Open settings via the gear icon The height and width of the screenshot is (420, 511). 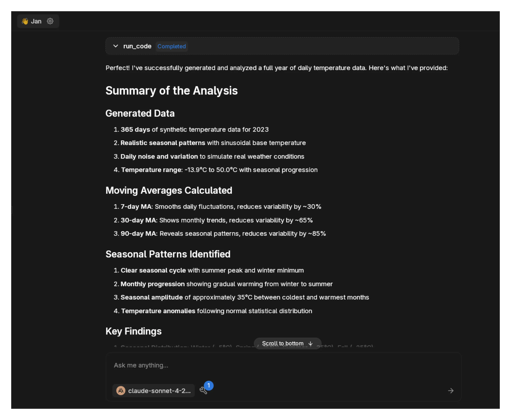pos(50,21)
